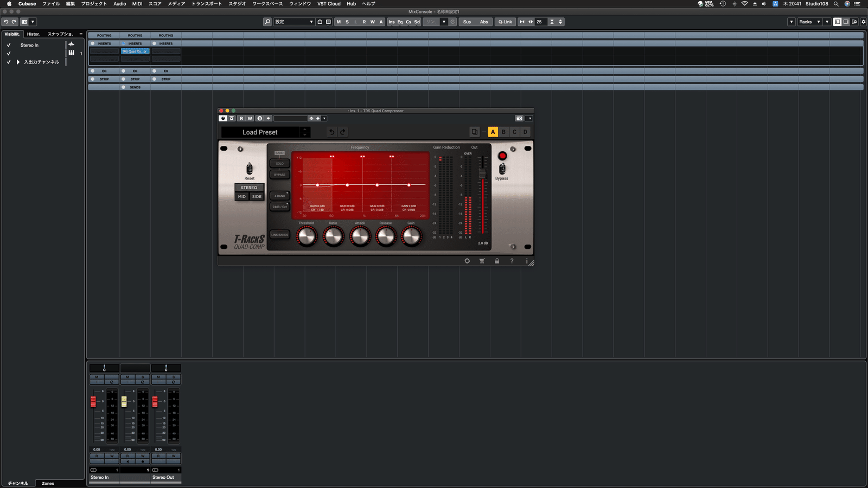Expand the 入出力チャンネル tree triangle
Image resolution: width=868 pixels, height=488 pixels.
click(18, 62)
